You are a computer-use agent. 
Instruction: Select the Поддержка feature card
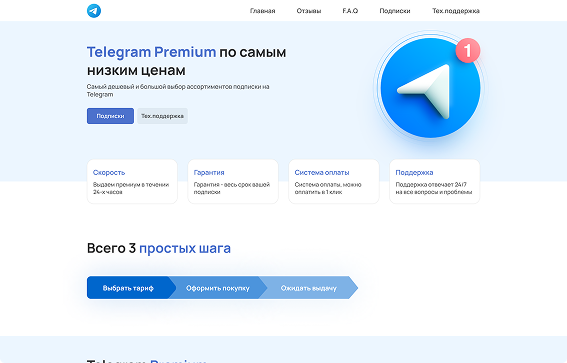click(435, 182)
